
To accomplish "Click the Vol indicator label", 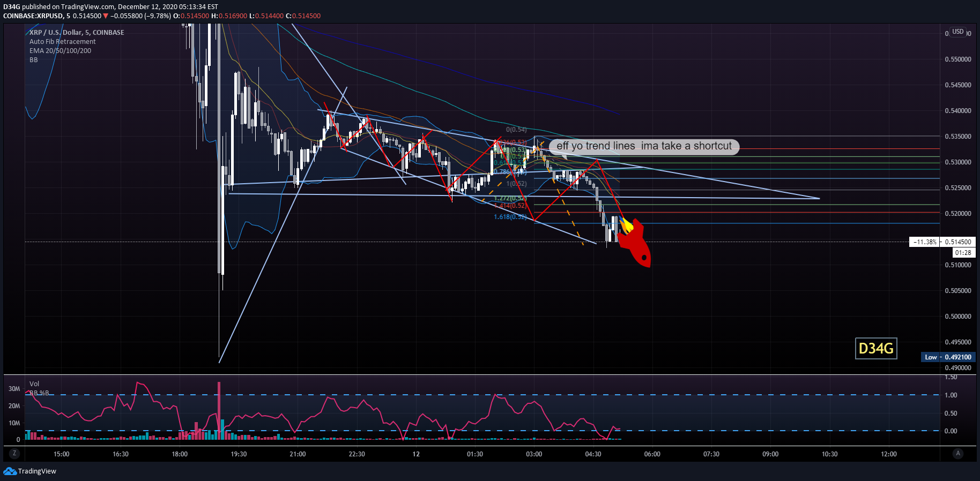I will pyautogui.click(x=34, y=384).
